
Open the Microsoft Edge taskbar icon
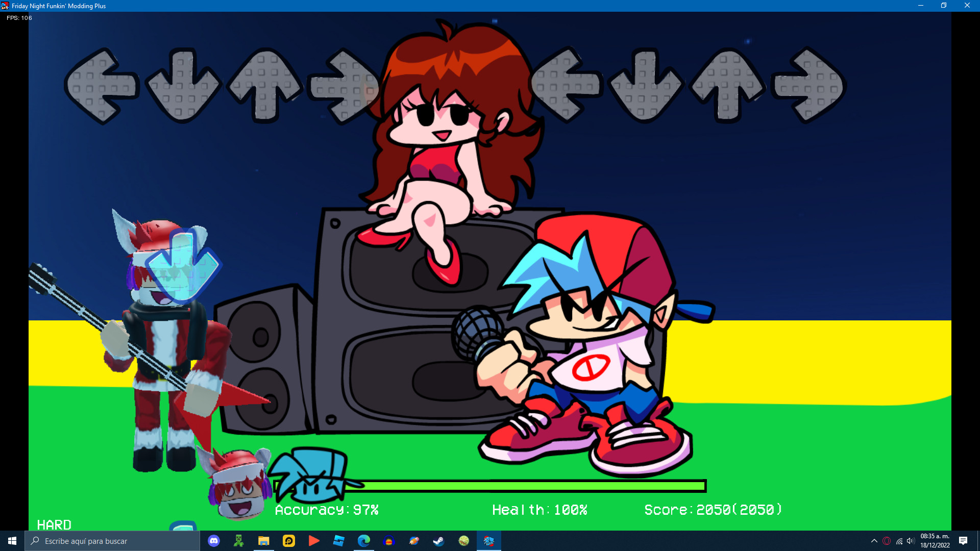click(x=364, y=541)
